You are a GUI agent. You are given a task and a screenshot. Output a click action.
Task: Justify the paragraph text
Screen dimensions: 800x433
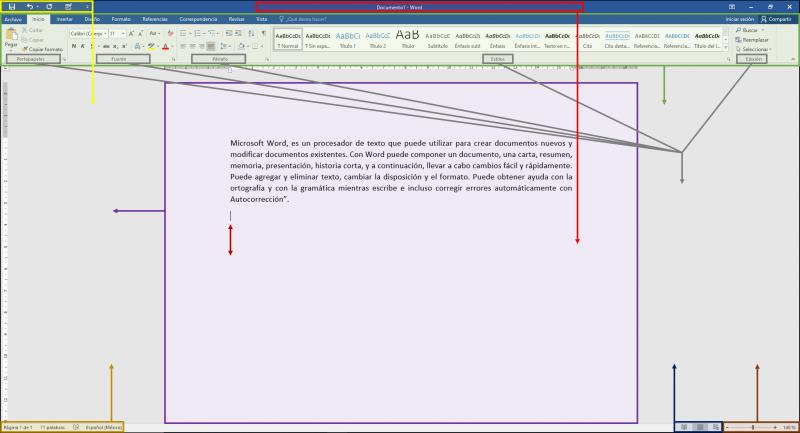coord(211,46)
